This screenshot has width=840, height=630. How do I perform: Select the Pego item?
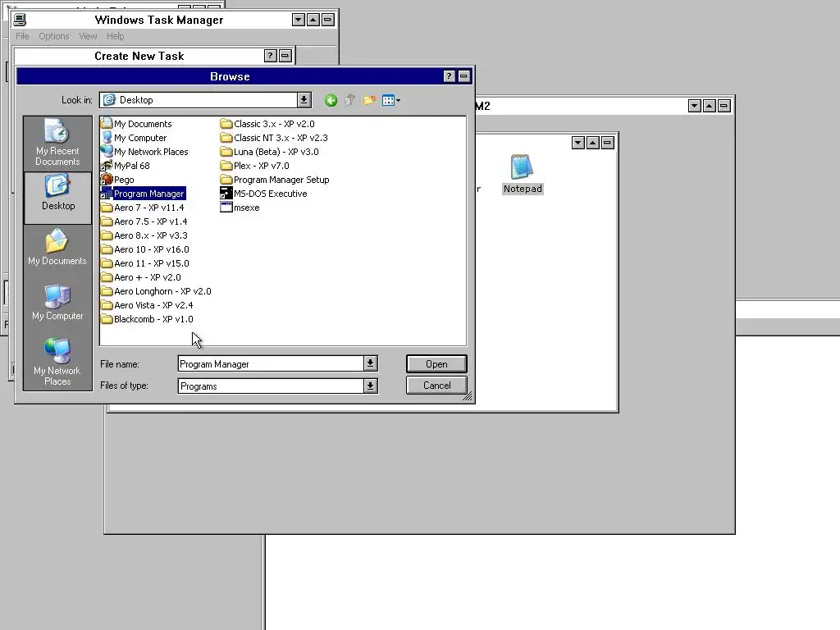coord(118,180)
